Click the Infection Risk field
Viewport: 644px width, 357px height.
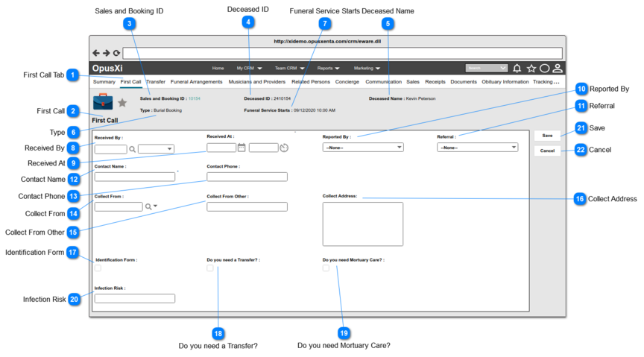coord(135,298)
